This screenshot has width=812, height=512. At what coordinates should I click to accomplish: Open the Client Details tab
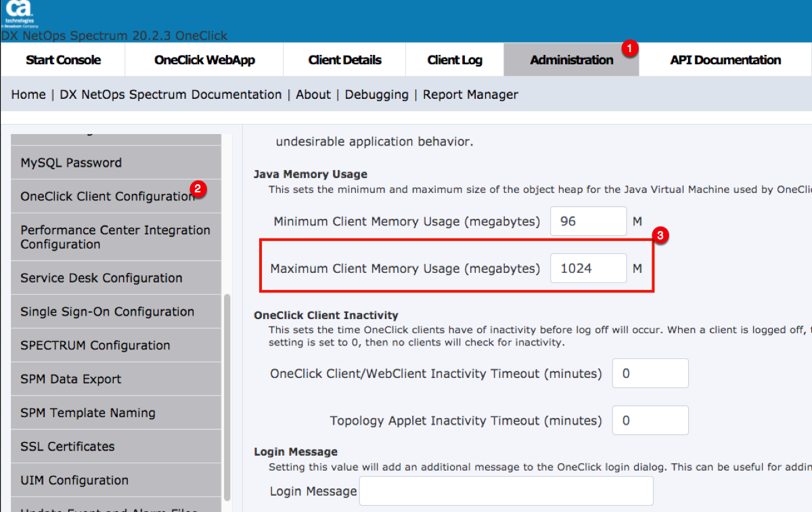pos(344,60)
